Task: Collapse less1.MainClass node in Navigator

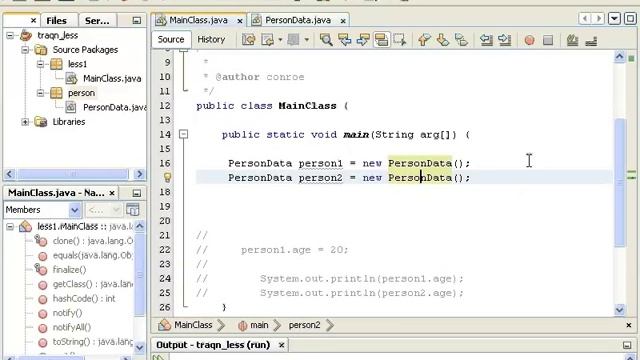Action: pyautogui.click(x=10, y=227)
